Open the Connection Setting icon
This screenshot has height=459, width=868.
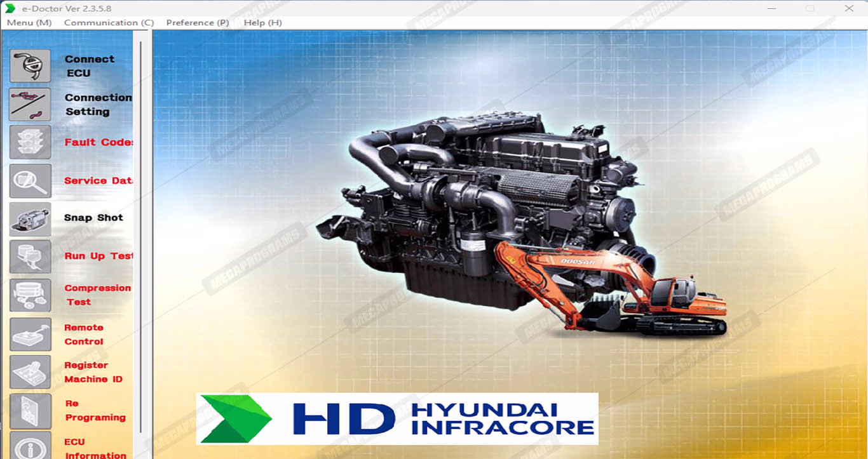pyautogui.click(x=30, y=104)
